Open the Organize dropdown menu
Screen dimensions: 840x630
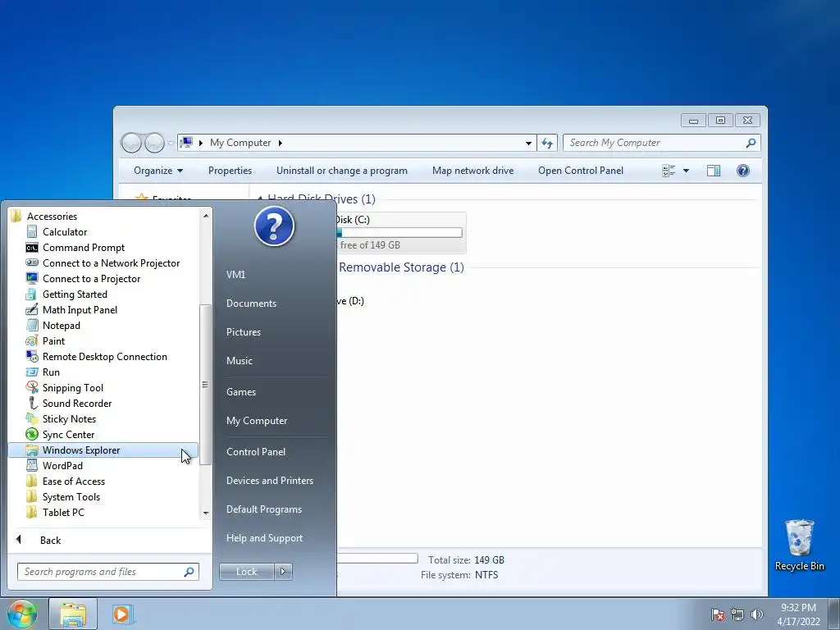158,171
